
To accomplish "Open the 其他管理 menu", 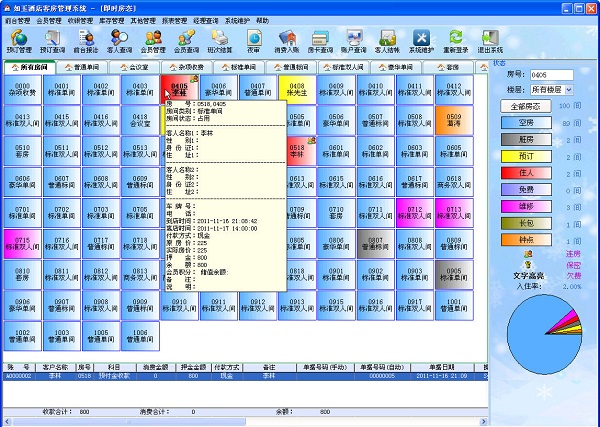I will point(143,21).
